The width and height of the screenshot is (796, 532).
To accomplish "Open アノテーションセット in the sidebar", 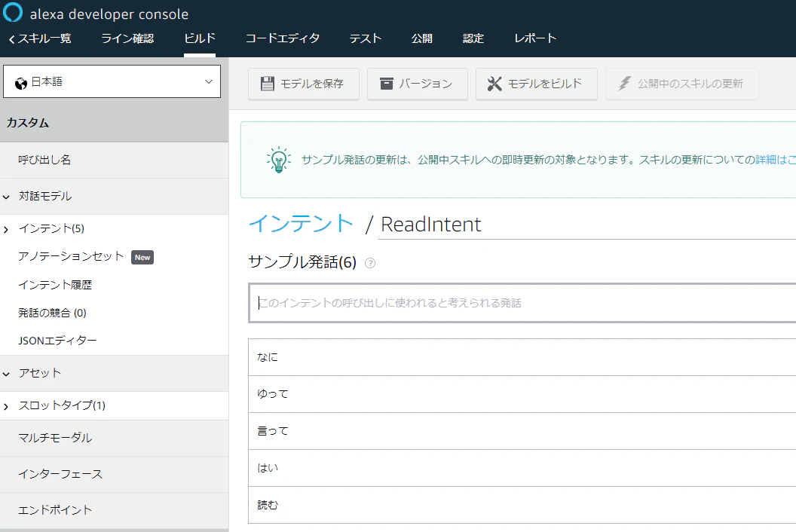I will 71,256.
